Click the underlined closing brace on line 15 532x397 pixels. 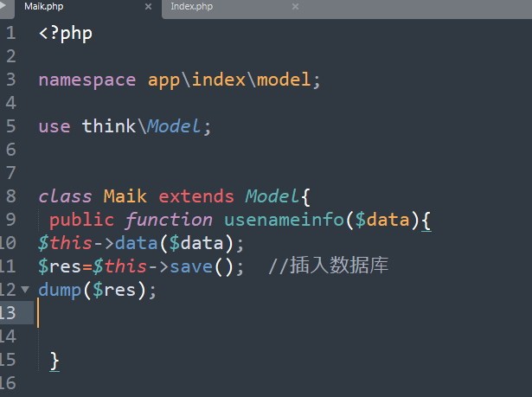coord(54,361)
